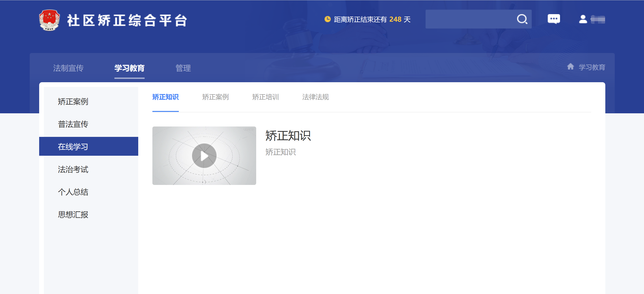Open 普法宣传 in the sidebar
Screen dimensions: 644x294
click(x=73, y=124)
